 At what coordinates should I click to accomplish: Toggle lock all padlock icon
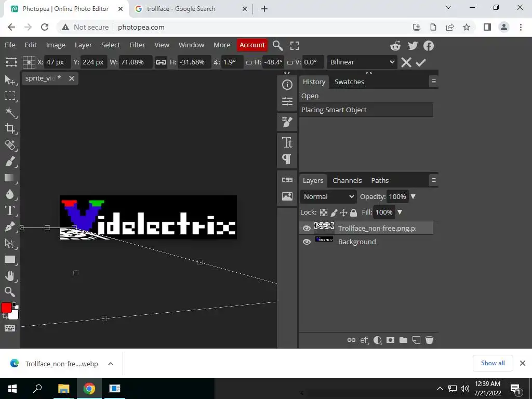[x=353, y=212]
